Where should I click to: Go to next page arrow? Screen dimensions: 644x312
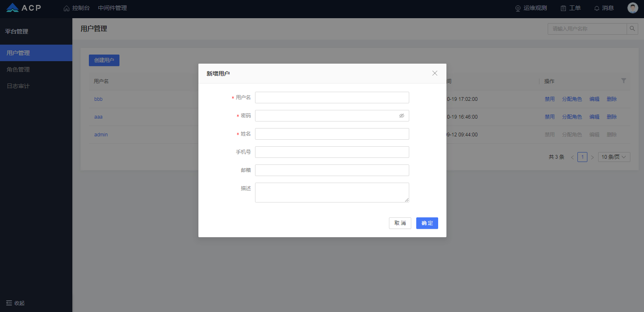592,157
